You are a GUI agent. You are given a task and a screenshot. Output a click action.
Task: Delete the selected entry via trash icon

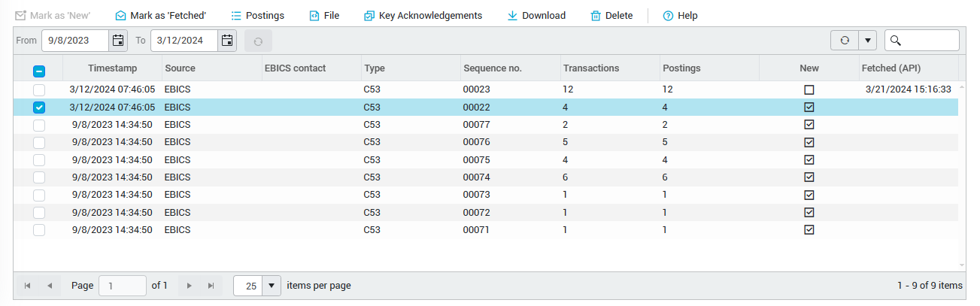[596, 15]
